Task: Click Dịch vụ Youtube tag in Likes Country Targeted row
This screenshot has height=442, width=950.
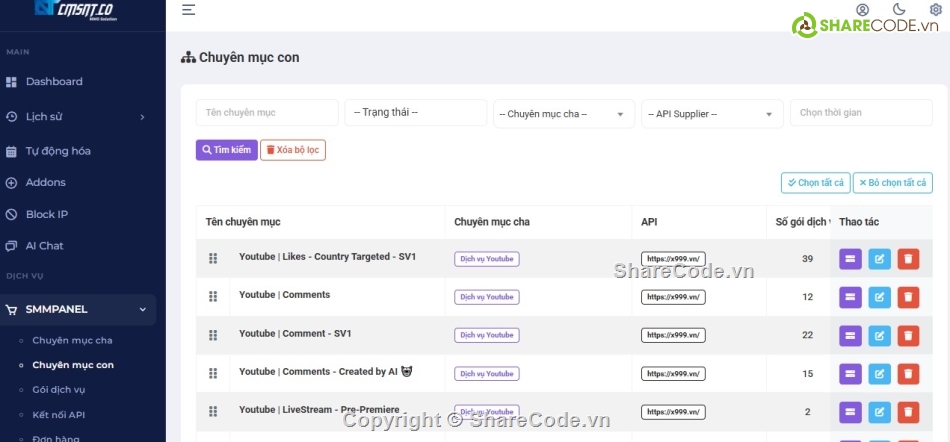Action: point(487,259)
